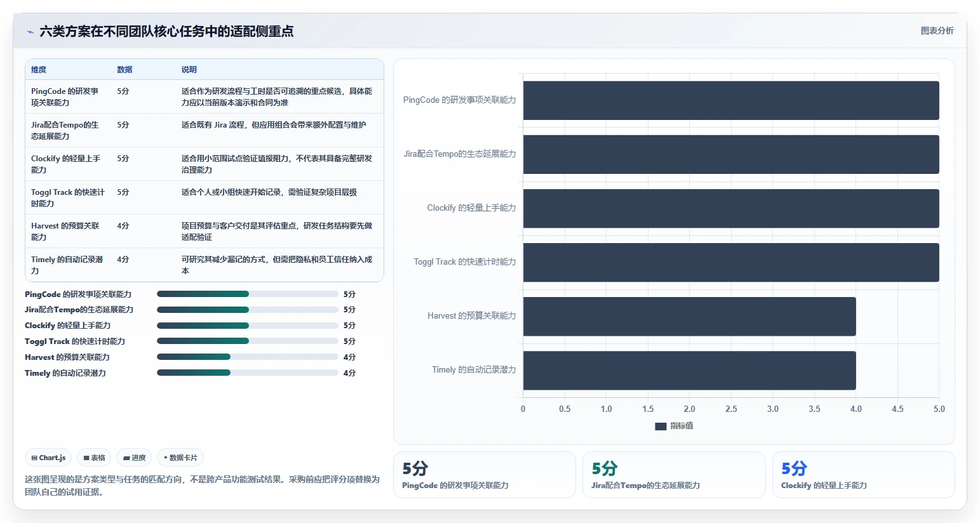Click x-axis tick value 2.5

coord(731,409)
